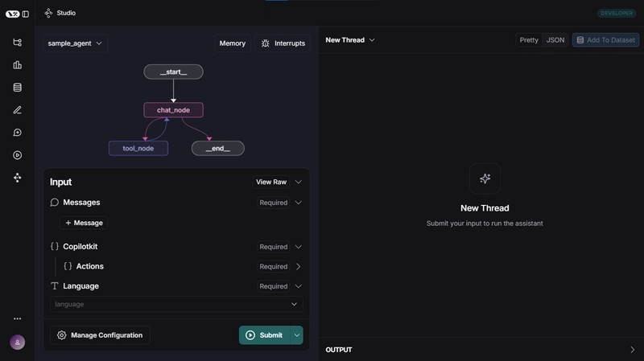Select the chat_node in the graph
This screenshot has width=644, height=361.
(x=173, y=110)
